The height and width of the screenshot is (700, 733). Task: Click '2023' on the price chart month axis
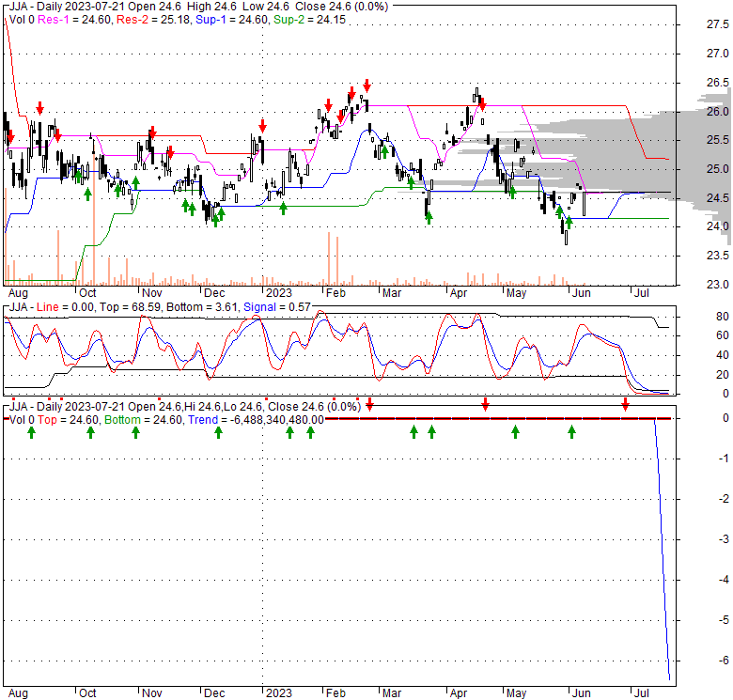coord(278,293)
